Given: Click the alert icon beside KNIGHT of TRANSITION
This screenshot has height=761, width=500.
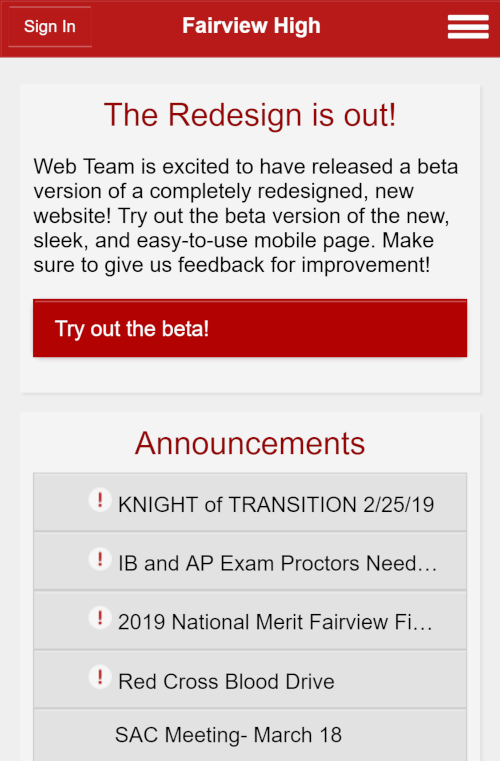Looking at the screenshot, I should [x=100, y=499].
